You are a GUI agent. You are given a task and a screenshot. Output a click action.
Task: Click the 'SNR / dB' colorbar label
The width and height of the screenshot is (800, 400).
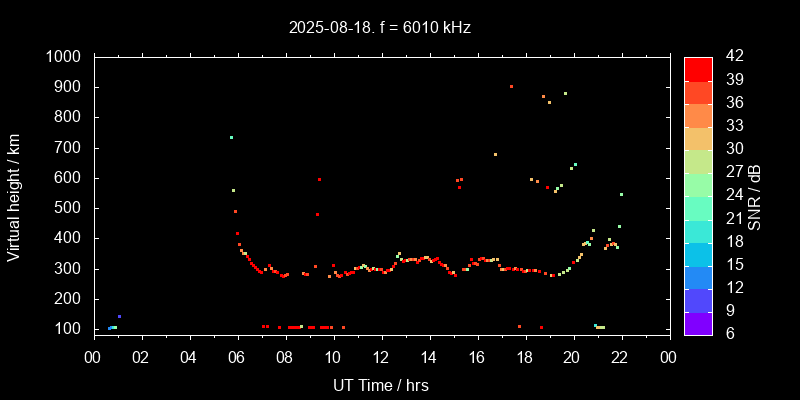point(755,197)
